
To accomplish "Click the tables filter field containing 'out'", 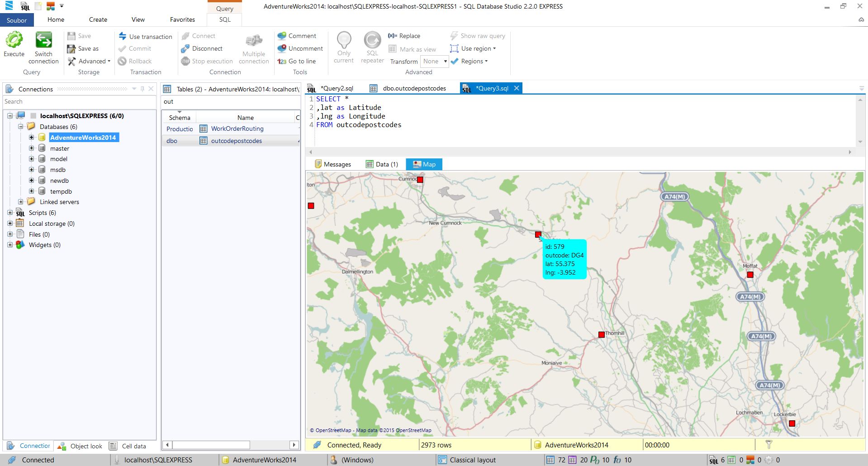I will pos(231,102).
